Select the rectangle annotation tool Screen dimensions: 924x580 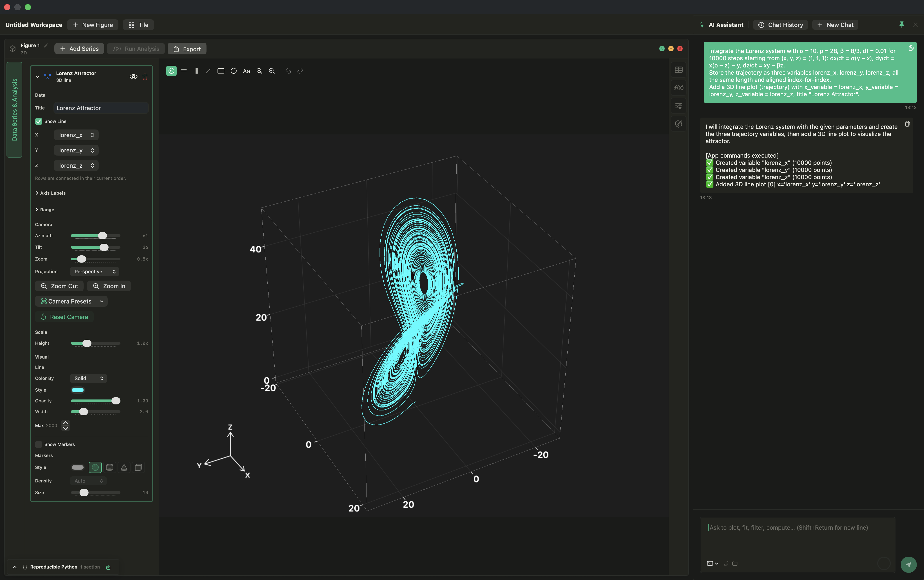221,71
